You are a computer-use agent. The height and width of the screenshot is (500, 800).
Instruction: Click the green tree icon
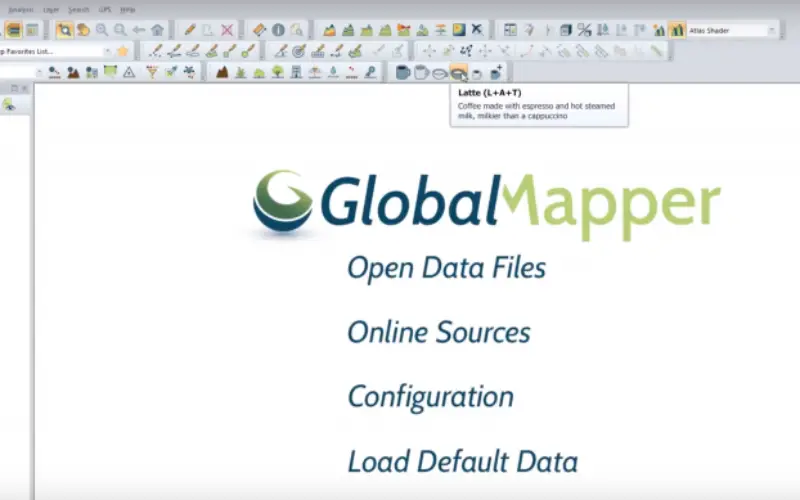[x=278, y=72]
